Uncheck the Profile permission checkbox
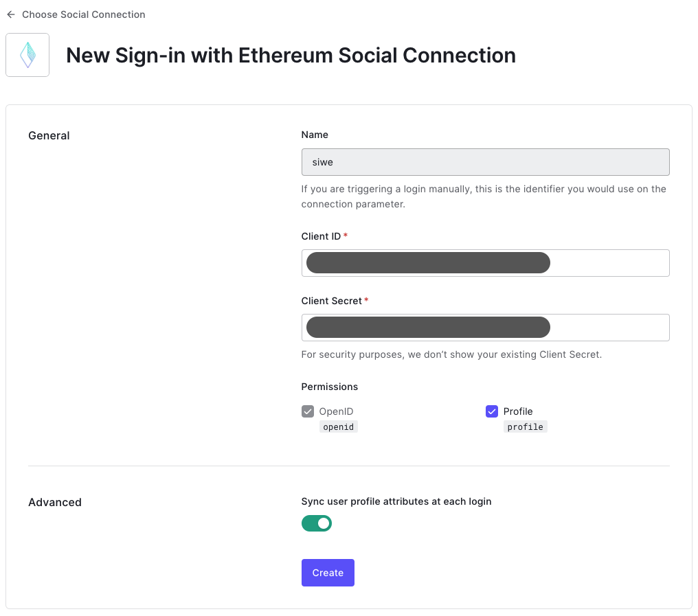The width and height of the screenshot is (698, 616). [x=492, y=411]
